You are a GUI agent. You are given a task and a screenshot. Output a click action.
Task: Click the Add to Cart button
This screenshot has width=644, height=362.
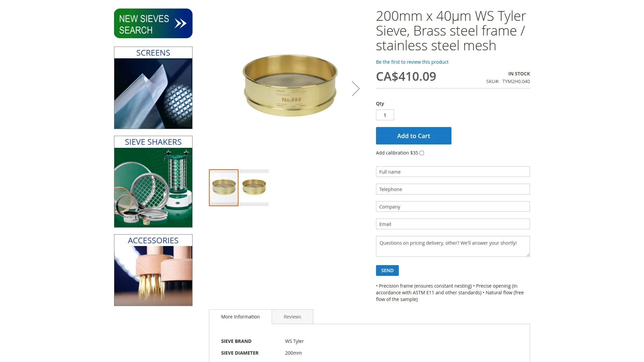point(414,136)
